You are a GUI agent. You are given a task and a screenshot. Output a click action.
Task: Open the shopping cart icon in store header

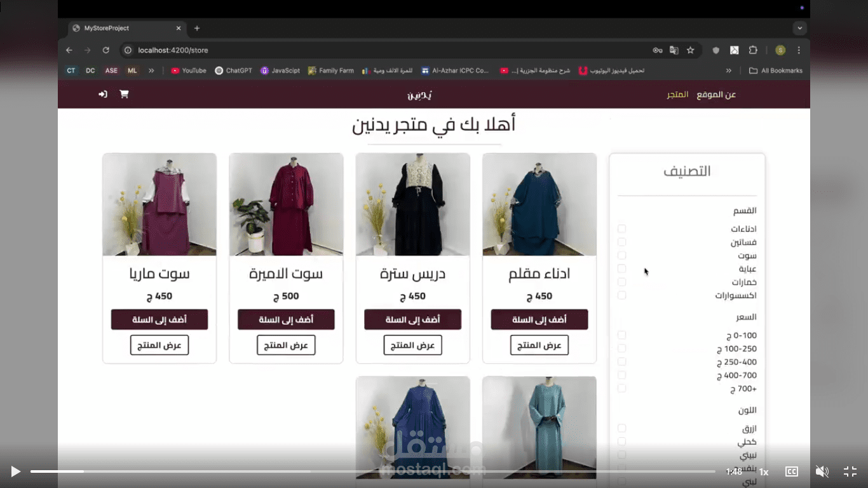[124, 94]
